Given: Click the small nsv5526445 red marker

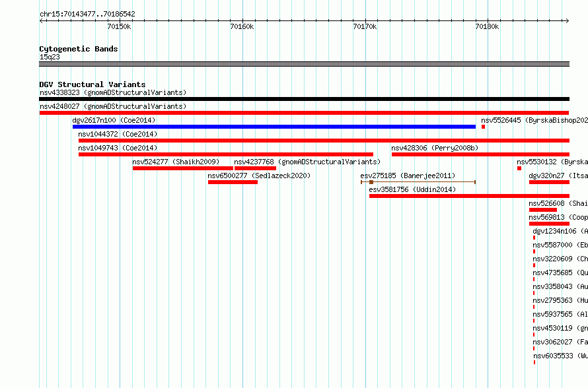Looking at the screenshot, I should 484,127.
